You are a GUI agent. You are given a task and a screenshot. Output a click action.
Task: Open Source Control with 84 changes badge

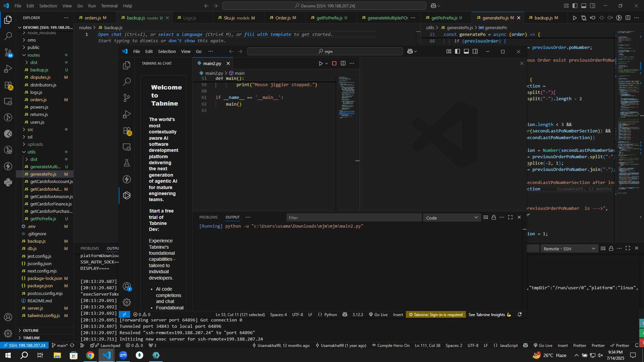8,52
